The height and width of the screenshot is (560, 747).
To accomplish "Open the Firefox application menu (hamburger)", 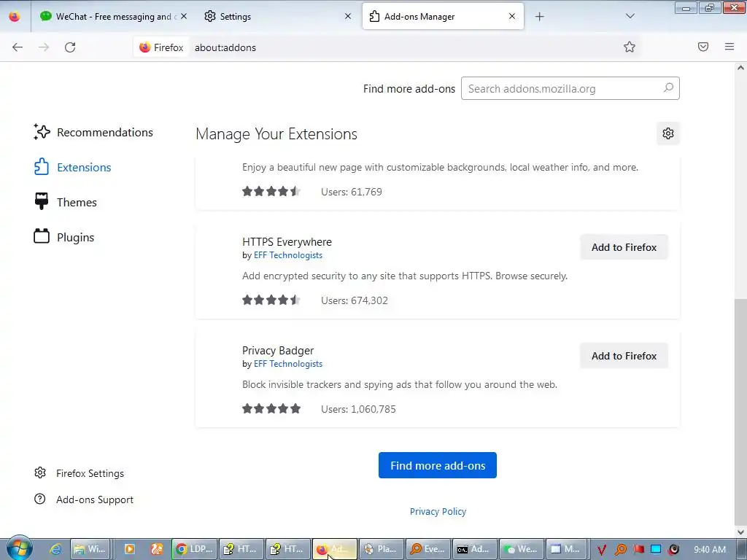I will pos(729,47).
